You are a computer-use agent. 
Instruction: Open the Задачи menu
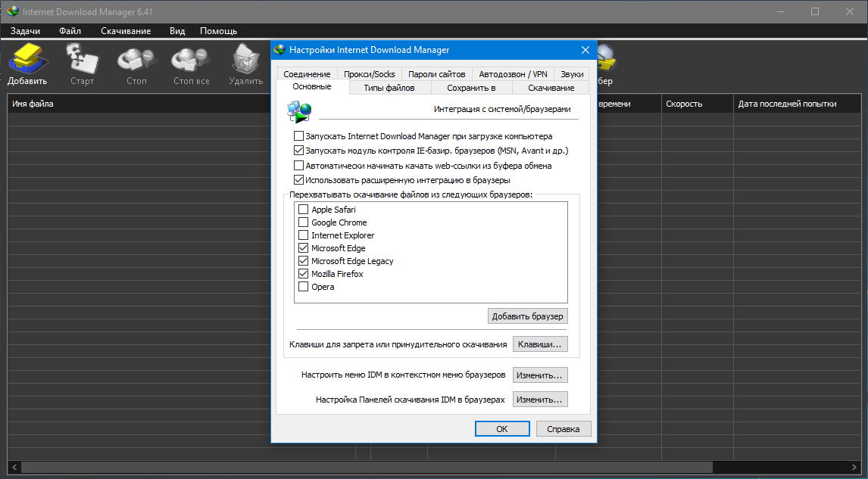tap(25, 31)
